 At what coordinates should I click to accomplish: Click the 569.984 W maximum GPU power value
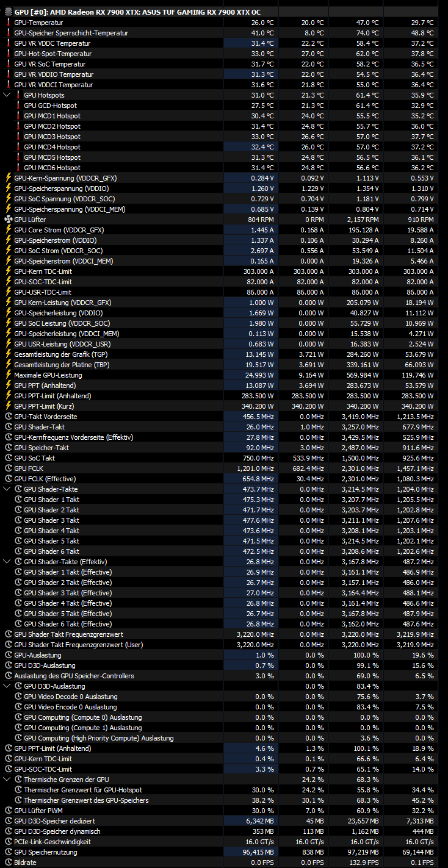coord(362,375)
